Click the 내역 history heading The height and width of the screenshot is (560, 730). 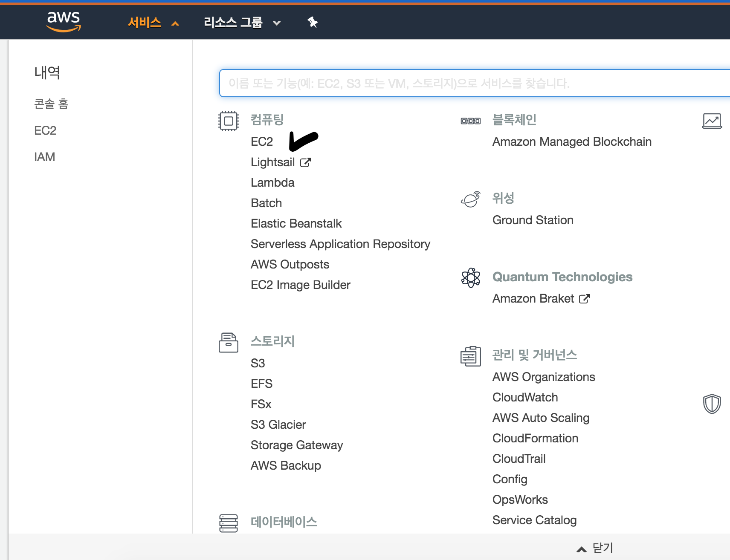[x=47, y=72]
